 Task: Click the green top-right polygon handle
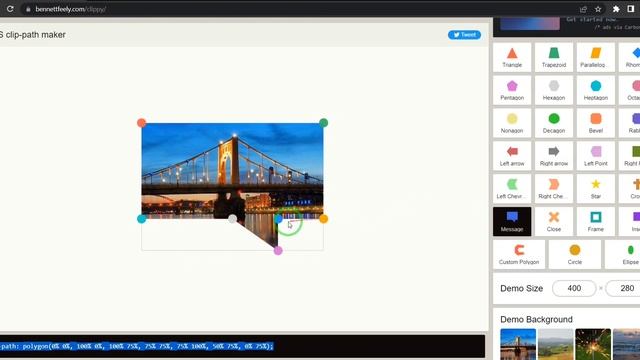[x=323, y=122]
